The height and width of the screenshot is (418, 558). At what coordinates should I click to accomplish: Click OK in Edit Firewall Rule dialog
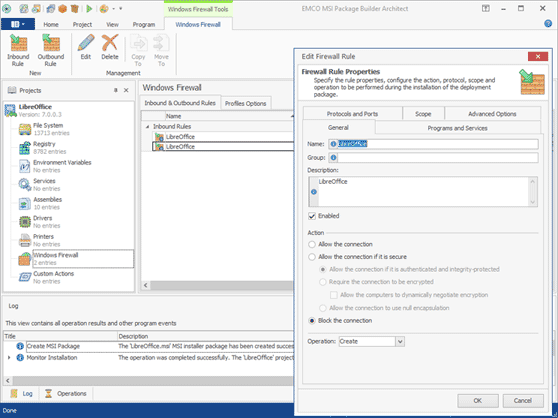[x=478, y=401]
